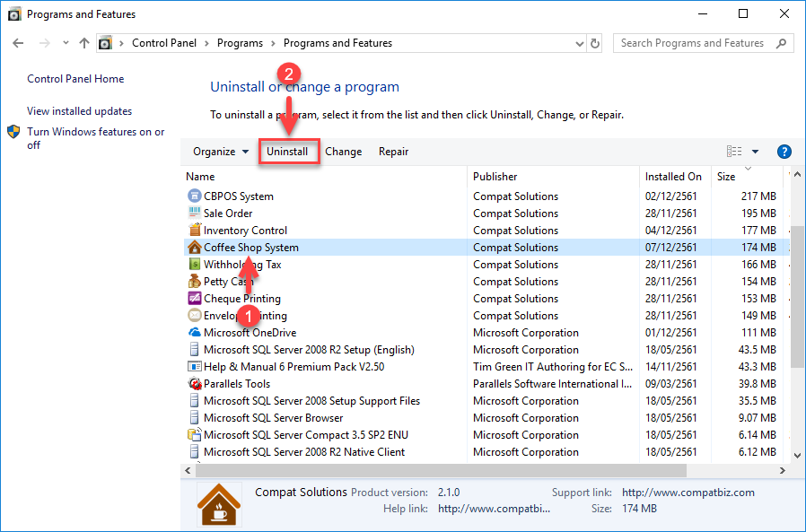The width and height of the screenshot is (806, 532).
Task: Click the Petty Cash program icon
Action: [194, 281]
